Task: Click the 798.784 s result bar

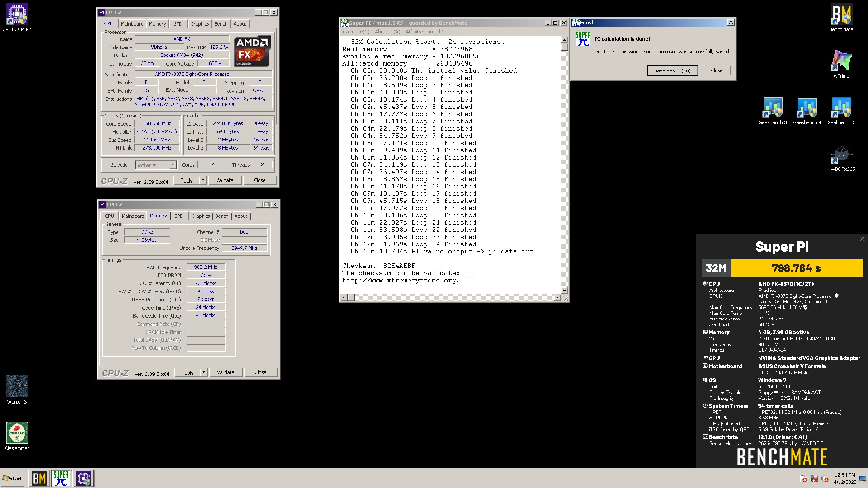Action: 796,268
